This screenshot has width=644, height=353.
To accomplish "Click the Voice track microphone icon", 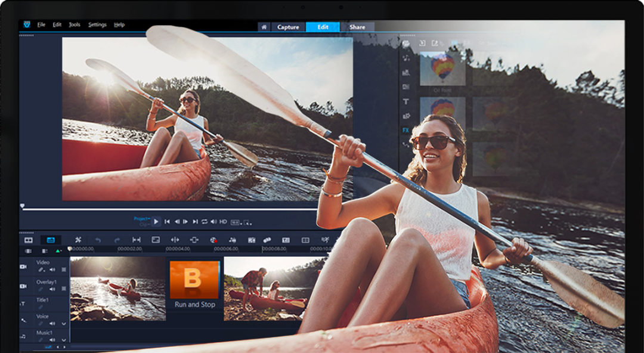I will click(x=23, y=320).
